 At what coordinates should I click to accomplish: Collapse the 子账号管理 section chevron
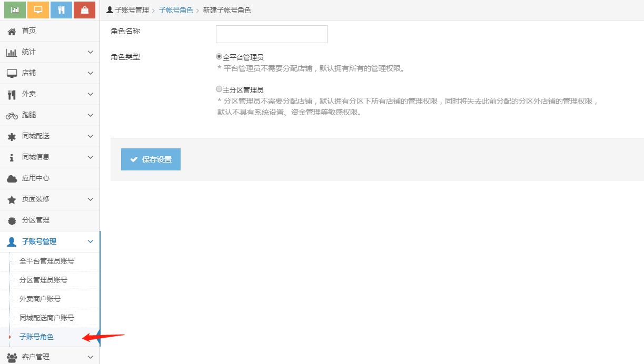90,241
